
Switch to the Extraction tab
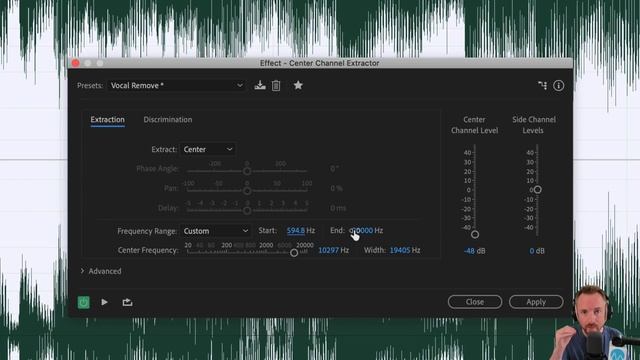(x=107, y=120)
